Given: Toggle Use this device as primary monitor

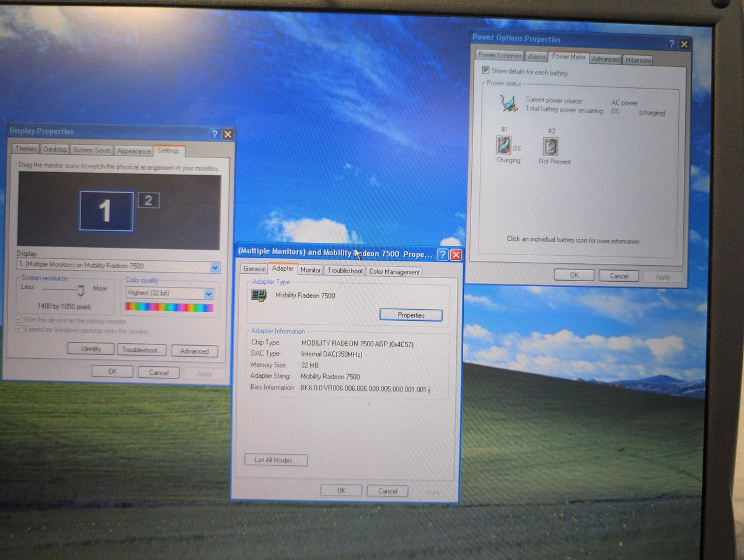Looking at the screenshot, I should coord(19,320).
